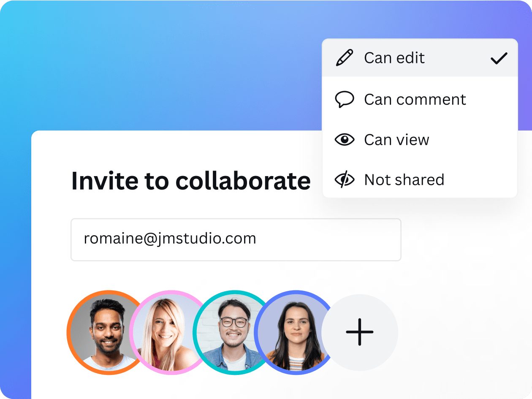Select the pencil icon beside Can edit
The image size is (532, 399).
(x=345, y=57)
